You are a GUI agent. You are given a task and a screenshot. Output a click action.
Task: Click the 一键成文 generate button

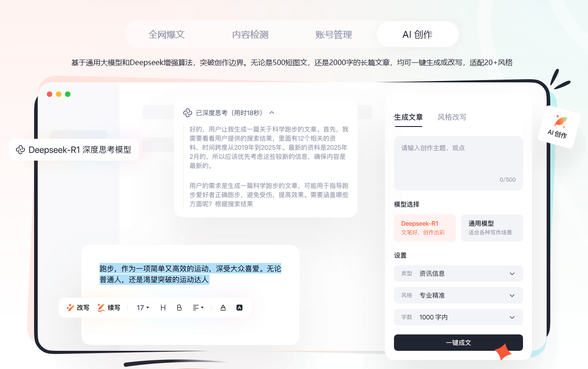click(x=458, y=343)
